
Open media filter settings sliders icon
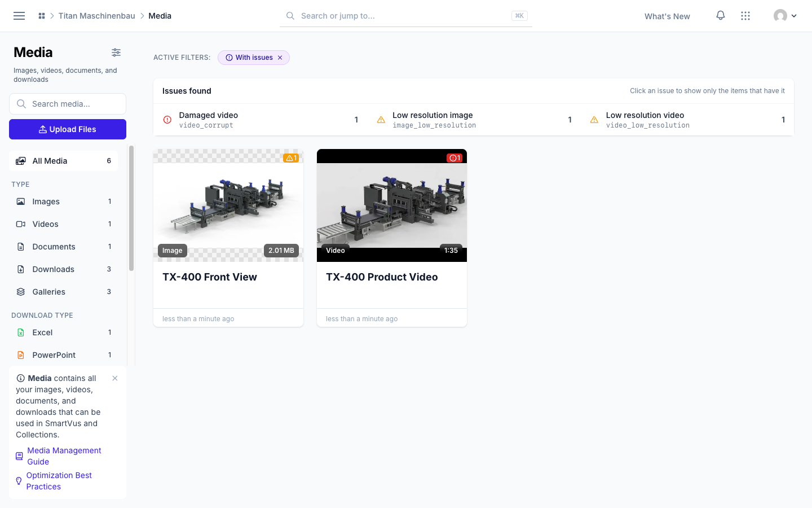116,52
